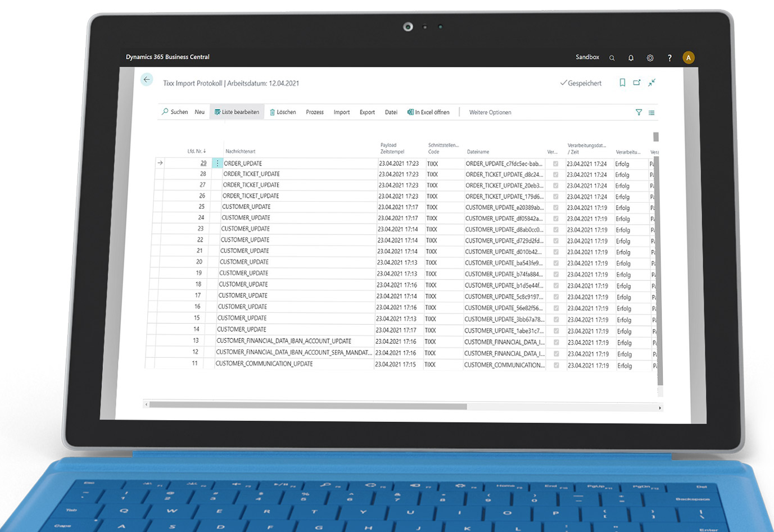The width and height of the screenshot is (774, 532).
Task: Toggle checkbox in ORDER_UPDATE row 29
Action: tap(555, 164)
